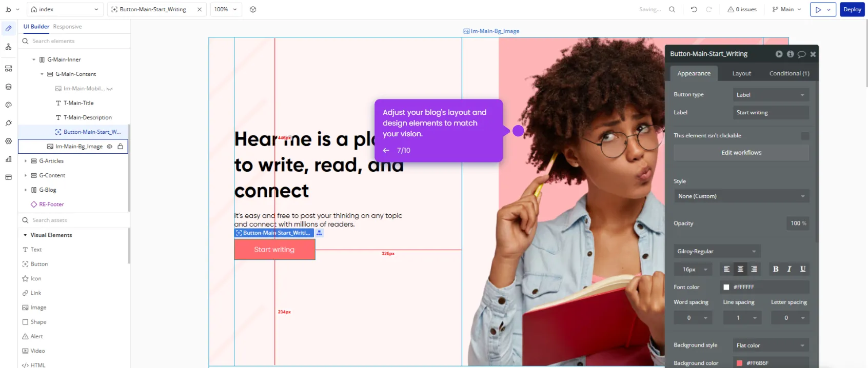Click the group icon beside canvas element label

point(319,233)
